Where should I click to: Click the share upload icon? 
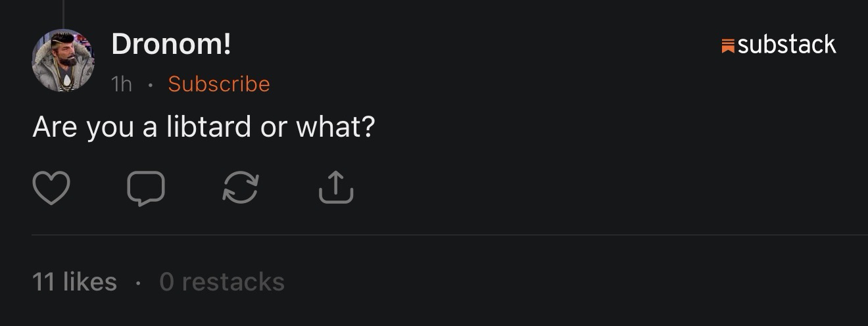[336, 187]
